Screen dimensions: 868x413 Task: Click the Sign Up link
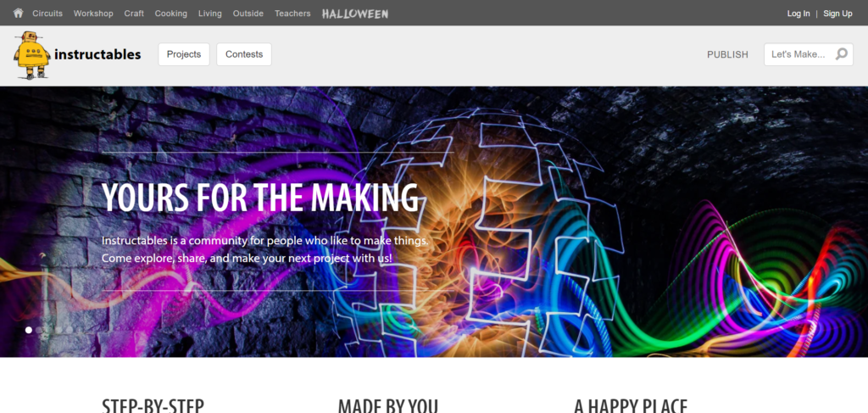click(837, 14)
